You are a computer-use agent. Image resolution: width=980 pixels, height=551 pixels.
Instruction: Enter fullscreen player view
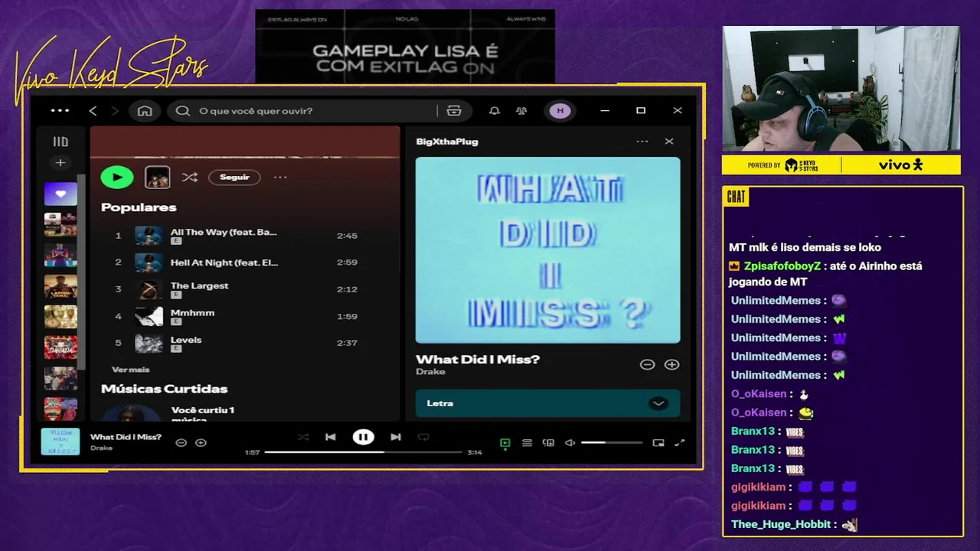click(679, 442)
